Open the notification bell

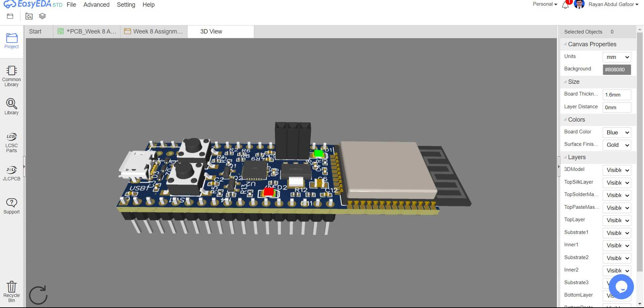click(565, 5)
